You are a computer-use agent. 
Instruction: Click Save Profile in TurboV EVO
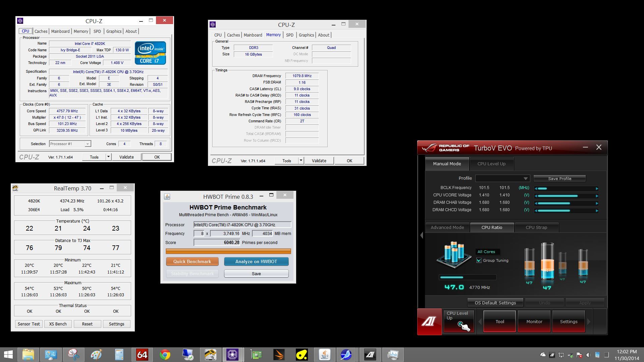559,178
